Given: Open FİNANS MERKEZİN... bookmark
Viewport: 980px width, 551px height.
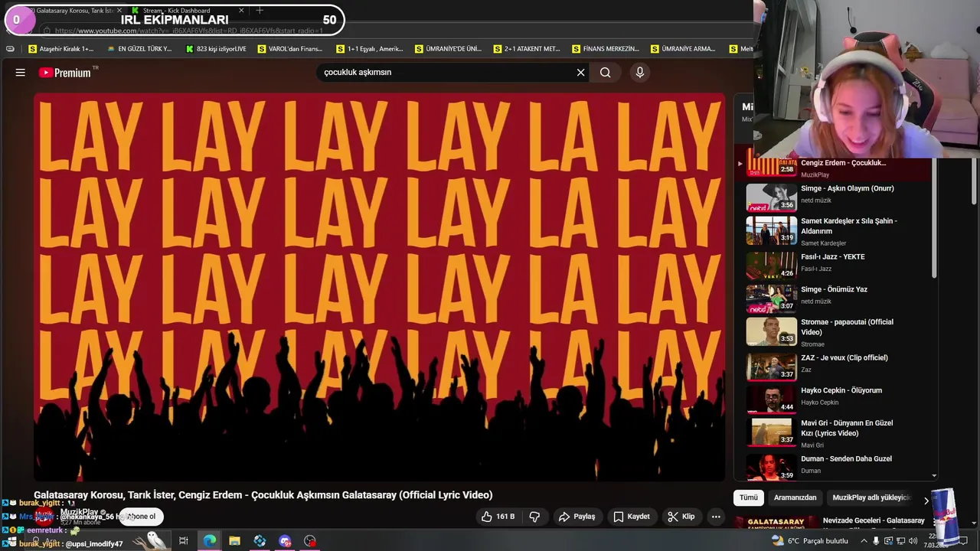Looking at the screenshot, I should click(x=605, y=49).
